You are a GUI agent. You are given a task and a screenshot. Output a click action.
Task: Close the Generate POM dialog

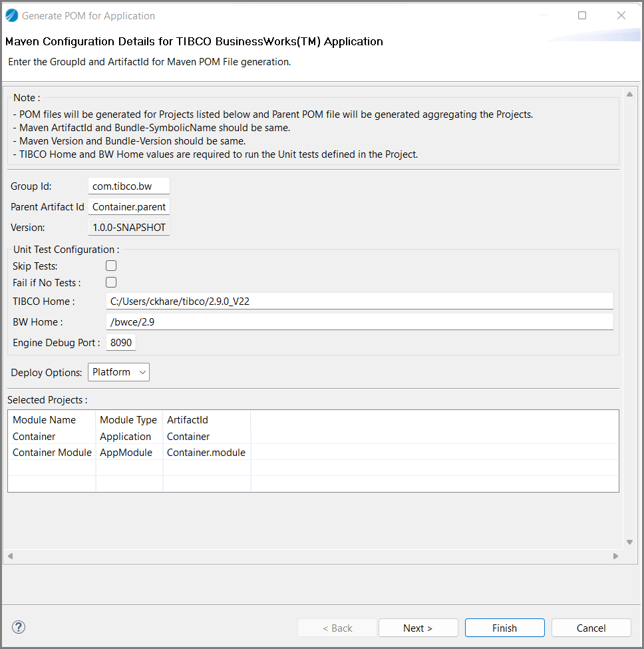[621, 15]
